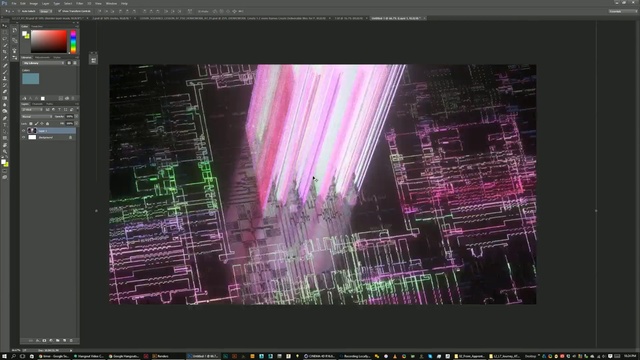
Task: Click the new group folder icon
Action: point(58,340)
